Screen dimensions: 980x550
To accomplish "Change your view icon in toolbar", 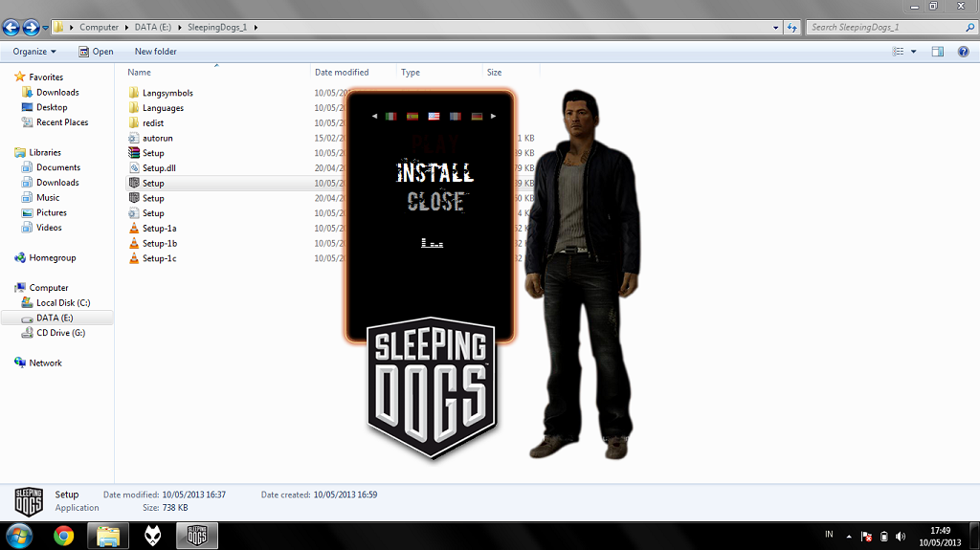I will (898, 52).
